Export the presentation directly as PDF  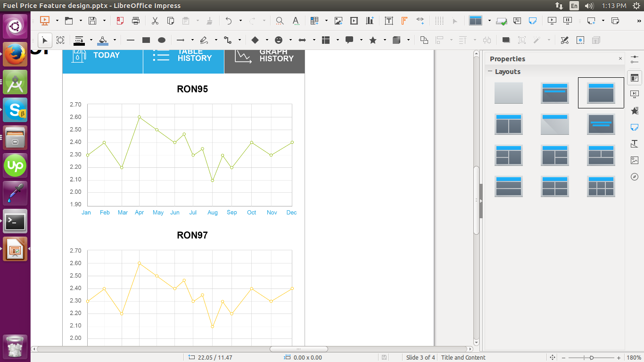120,21
